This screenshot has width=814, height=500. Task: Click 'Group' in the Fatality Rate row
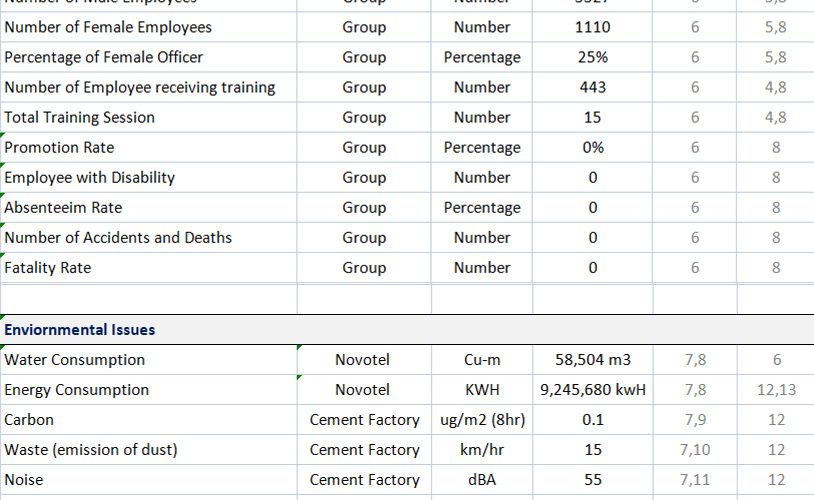coord(364,268)
